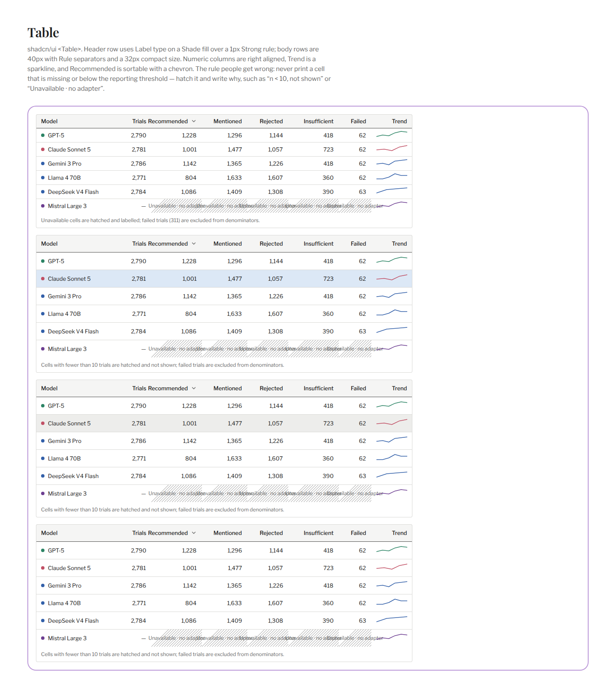Click the 723 insufficient cell in the grey hovered row

click(328, 423)
